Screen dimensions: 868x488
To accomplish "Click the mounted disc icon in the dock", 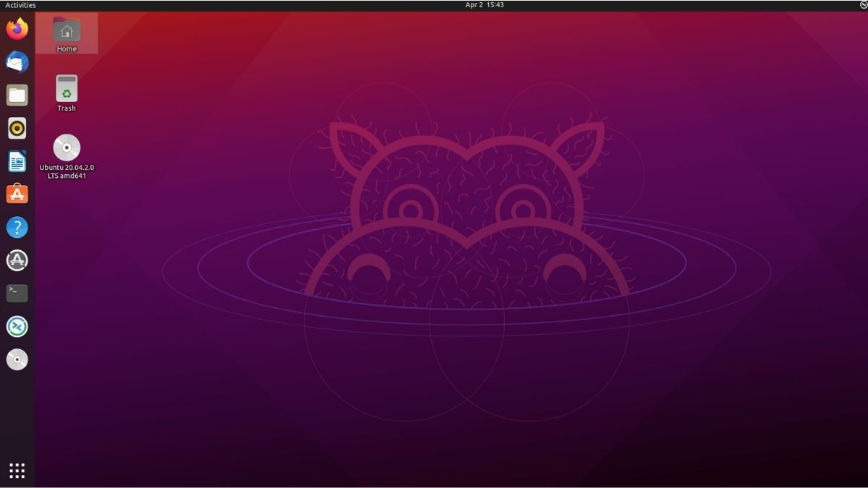I will pos(17,359).
